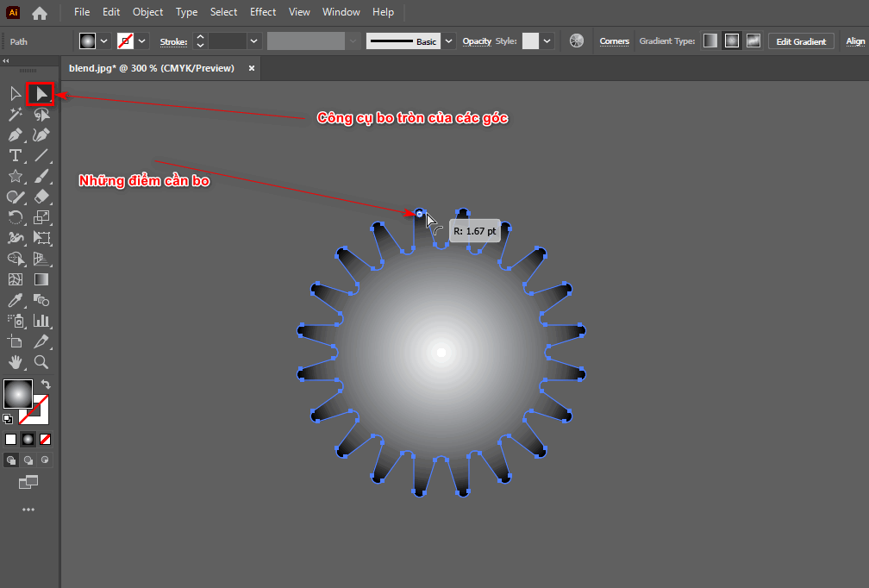Choose the Freeform gradient type
Screen dimensions: 869x588
(x=753, y=41)
